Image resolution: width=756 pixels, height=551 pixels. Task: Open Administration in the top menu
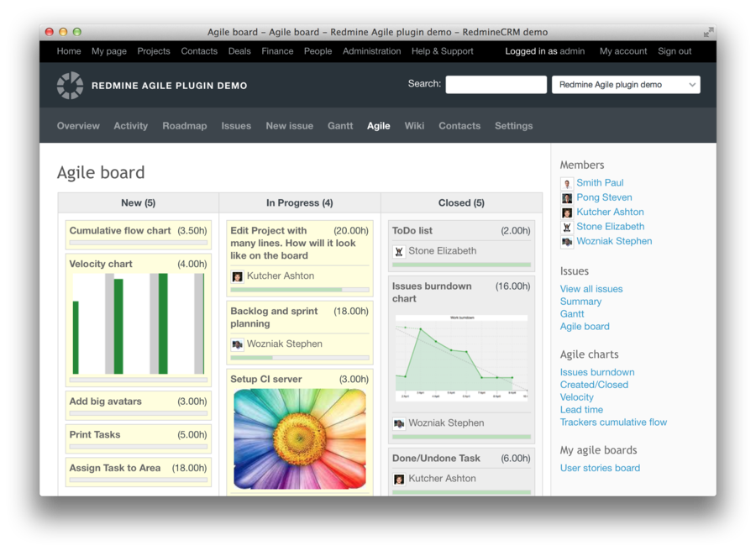pos(371,51)
